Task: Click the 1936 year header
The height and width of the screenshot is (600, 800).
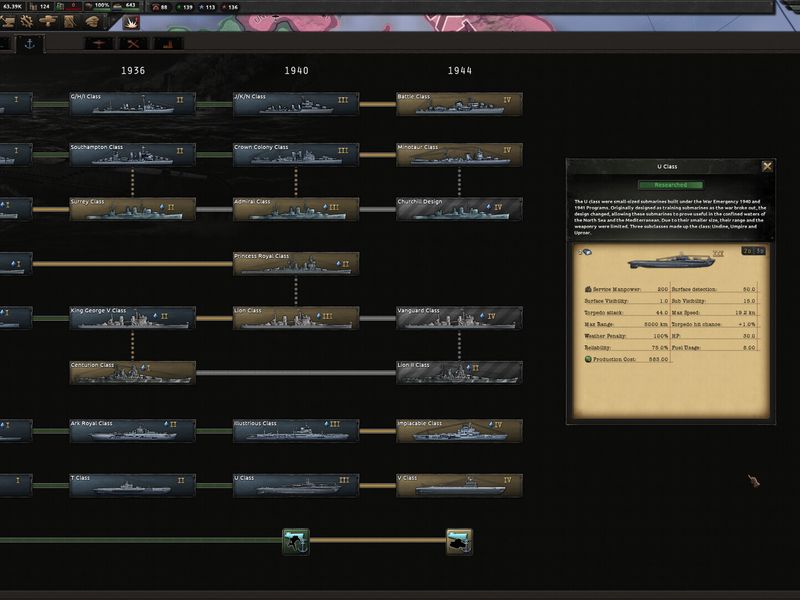Action: coord(133,71)
